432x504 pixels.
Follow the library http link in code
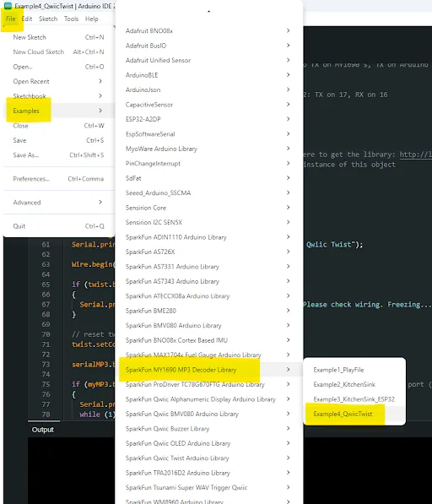(416, 154)
